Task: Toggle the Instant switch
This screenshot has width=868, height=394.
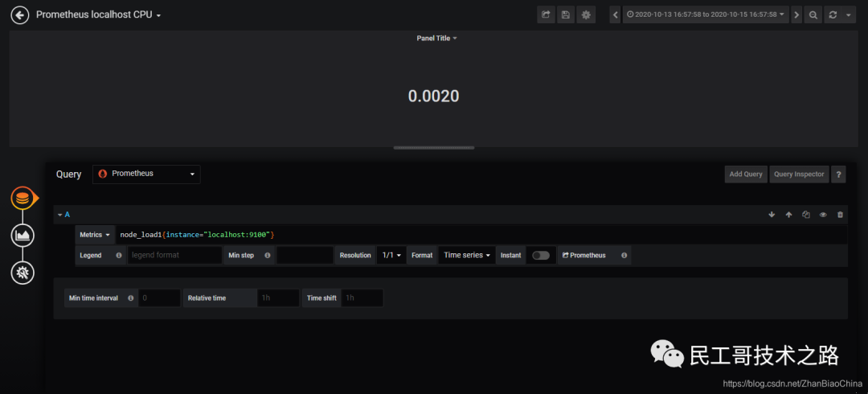Action: [541, 256]
